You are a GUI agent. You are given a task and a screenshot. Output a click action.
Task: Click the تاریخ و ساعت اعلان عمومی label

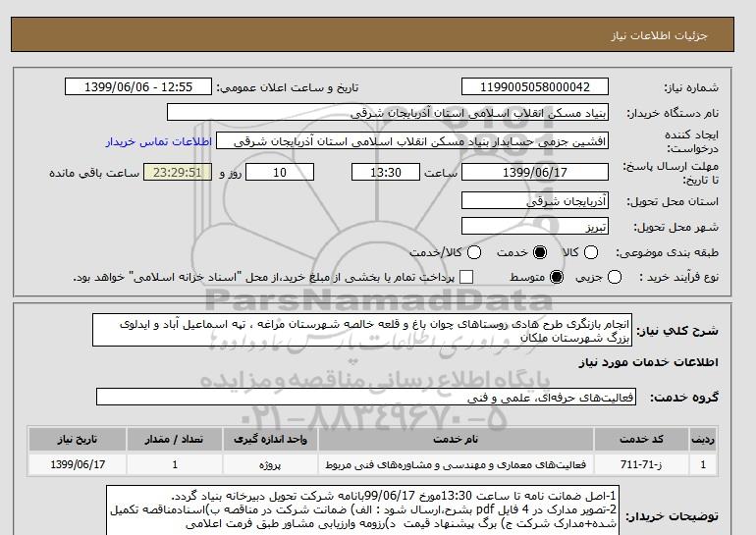[x=288, y=87]
